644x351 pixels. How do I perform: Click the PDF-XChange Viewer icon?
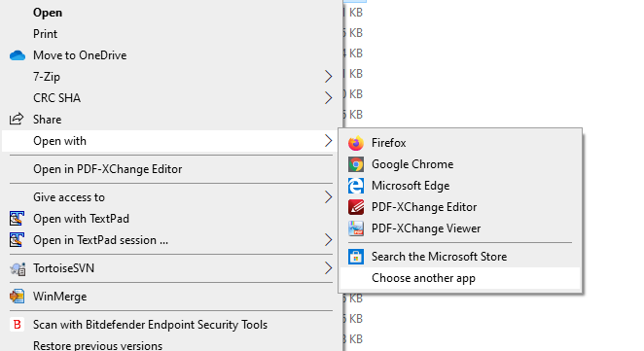[x=356, y=228]
